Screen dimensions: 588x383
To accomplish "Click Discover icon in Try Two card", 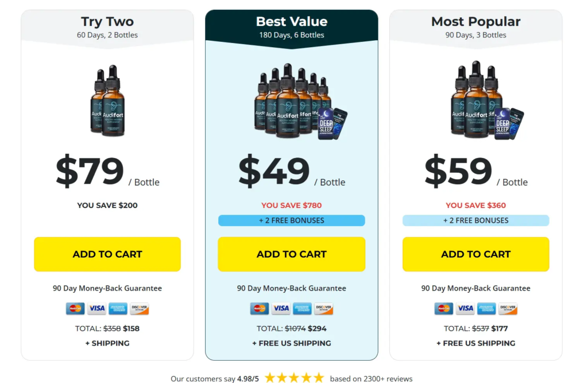I will click(x=140, y=308).
